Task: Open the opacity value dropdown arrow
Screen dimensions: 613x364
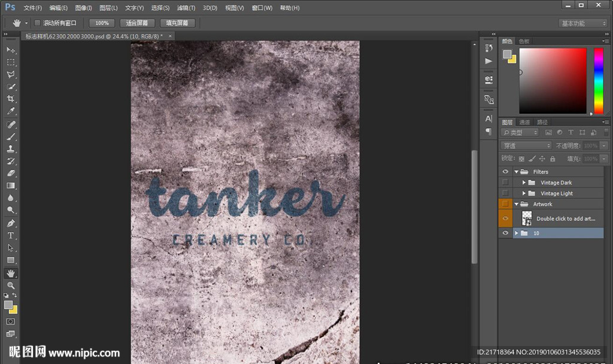Action: [604, 145]
